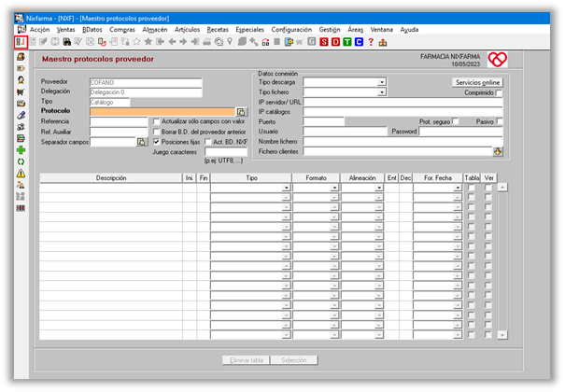Click the two people sidebar icon

click(x=21, y=185)
